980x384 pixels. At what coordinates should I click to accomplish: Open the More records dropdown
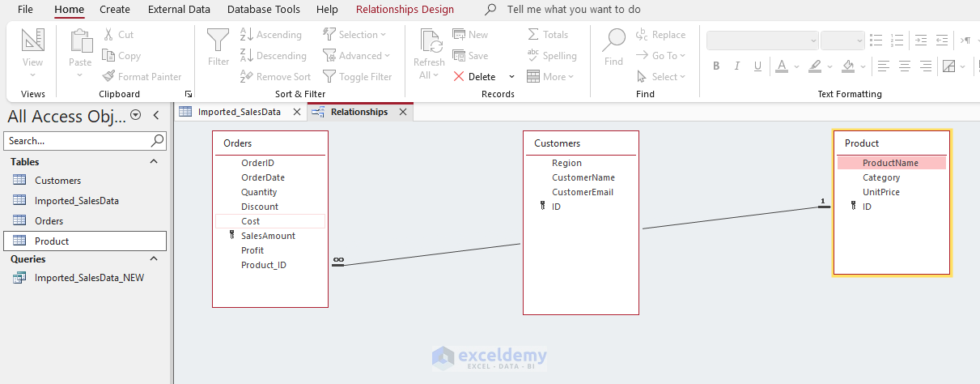pos(550,77)
